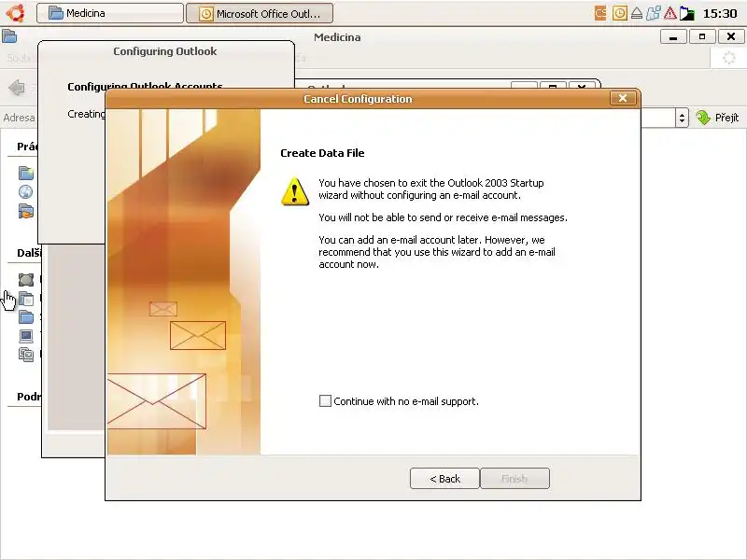Switch to Microsoft Office Outlook taskbar item

click(260, 13)
